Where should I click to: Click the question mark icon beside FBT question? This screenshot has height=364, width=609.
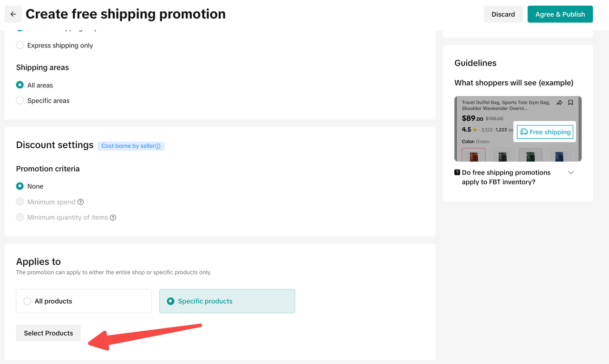[457, 172]
